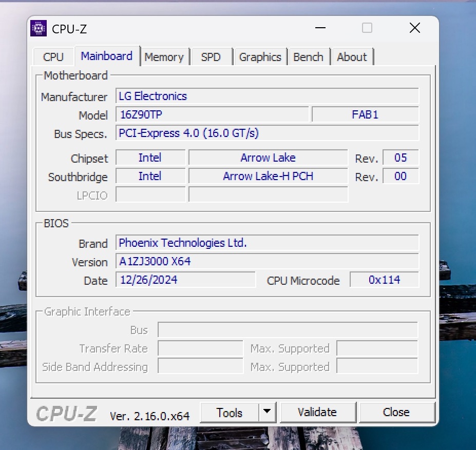Select the Mainboard tab
The width and height of the screenshot is (476, 450).
107,56
